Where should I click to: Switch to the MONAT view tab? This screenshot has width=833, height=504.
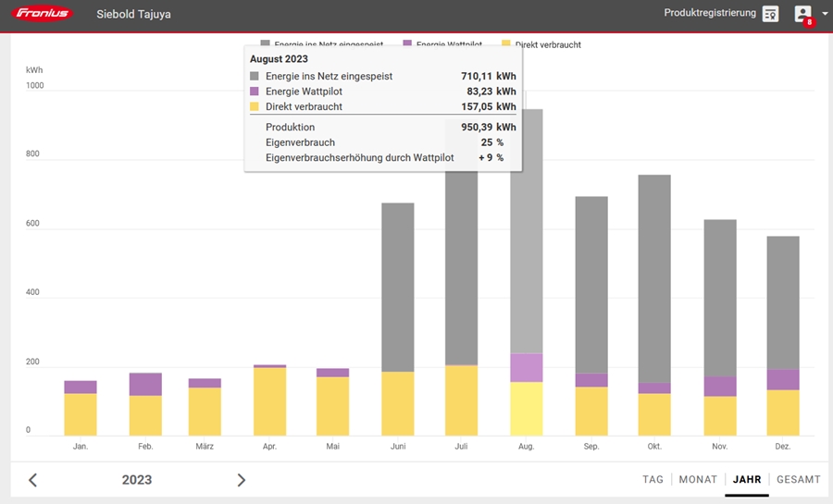coord(698,480)
